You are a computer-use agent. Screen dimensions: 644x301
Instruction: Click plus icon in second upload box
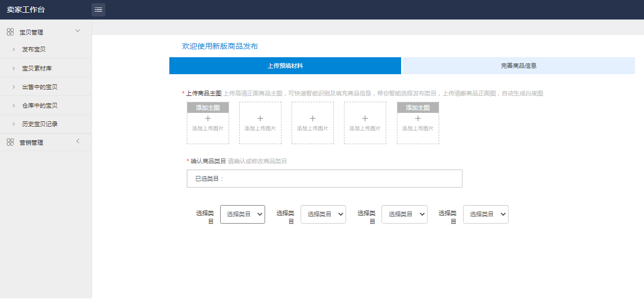tap(260, 119)
